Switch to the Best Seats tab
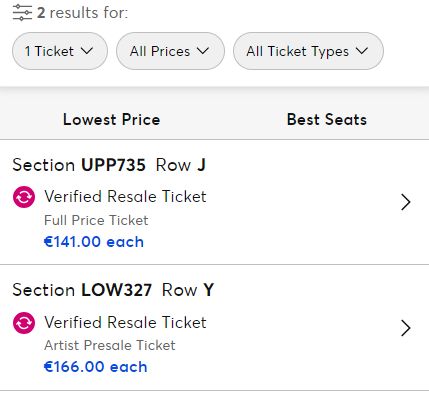The height and width of the screenshot is (396, 429). pyautogui.click(x=327, y=119)
